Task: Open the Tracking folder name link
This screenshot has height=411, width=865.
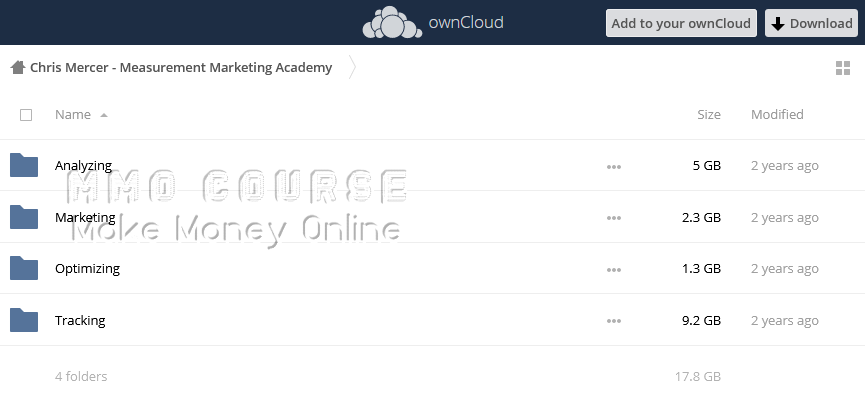Action: (x=80, y=321)
